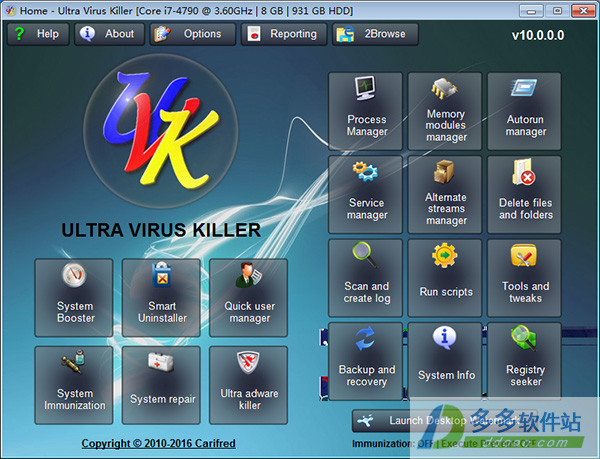
Task: Click the Reporting icon
Action: [254, 34]
